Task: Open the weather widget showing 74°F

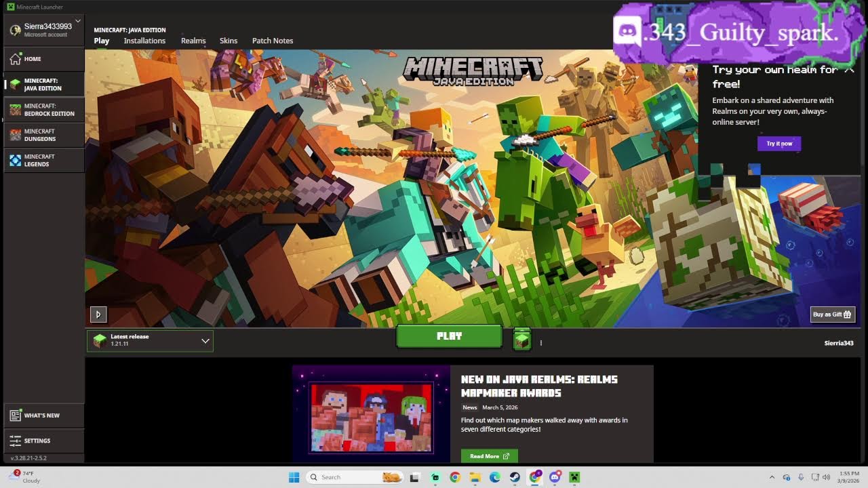Action: pos(24,477)
